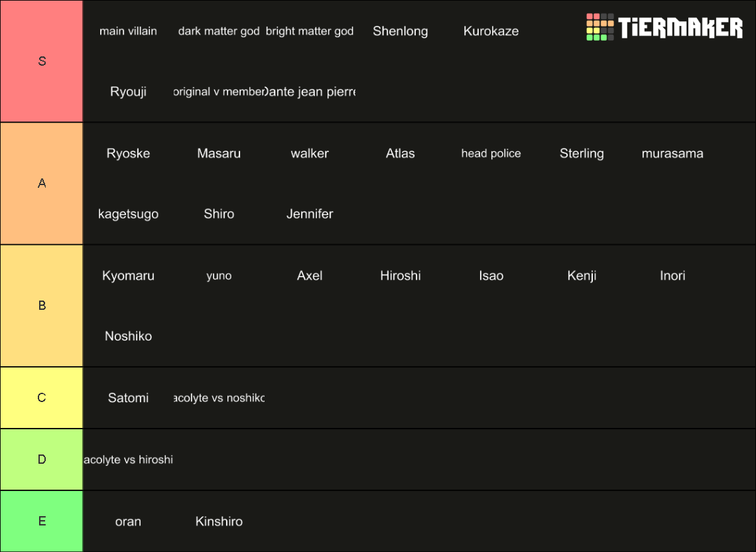The width and height of the screenshot is (756, 552).
Task: Click the TierMaker grid logo icon
Action: tap(599, 27)
